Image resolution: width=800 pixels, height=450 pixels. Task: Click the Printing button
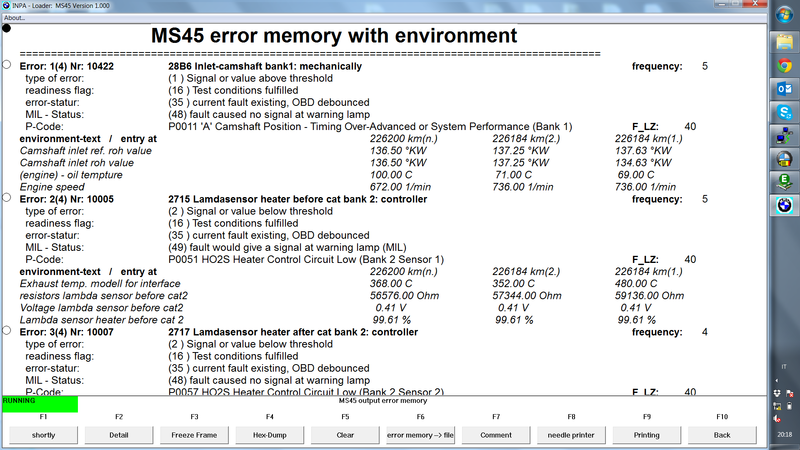[x=647, y=435]
